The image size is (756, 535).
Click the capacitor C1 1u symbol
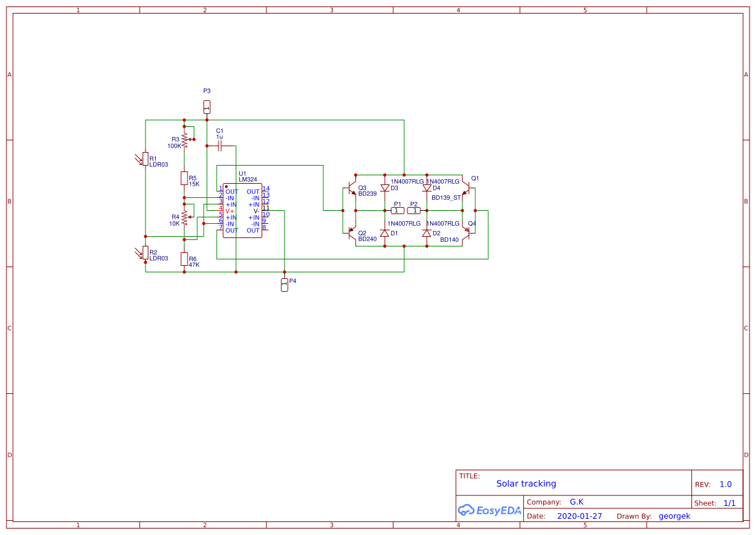pos(220,146)
